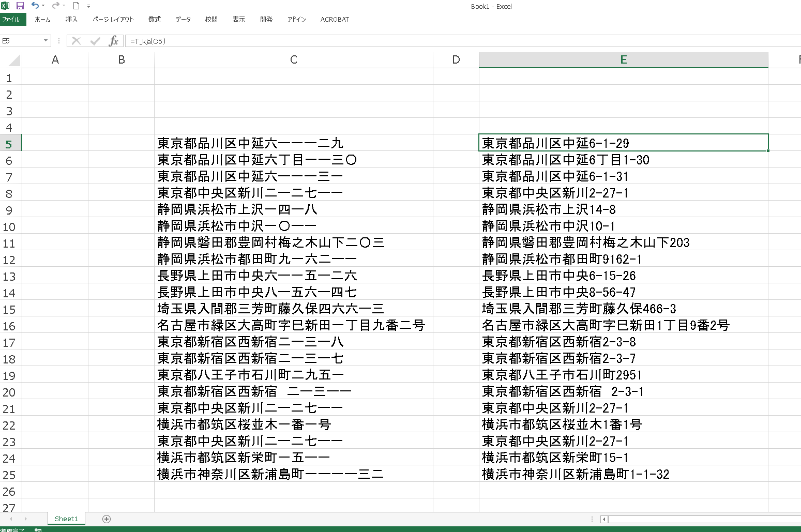Click the Name Box showing E5
This screenshot has height=532, width=801.
click(x=22, y=41)
